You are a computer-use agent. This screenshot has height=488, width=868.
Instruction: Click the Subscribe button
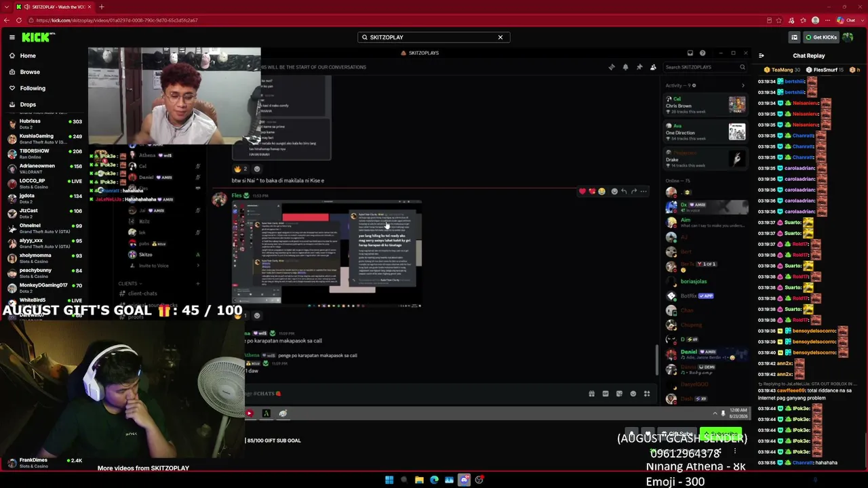pyautogui.click(x=720, y=434)
